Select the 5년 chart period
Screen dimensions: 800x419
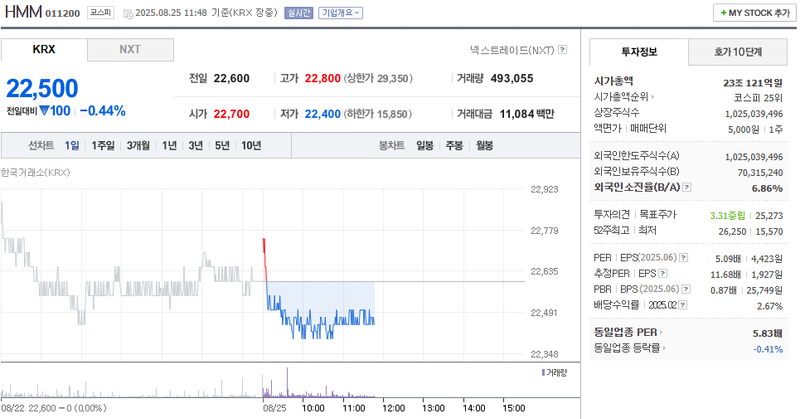tap(222, 145)
